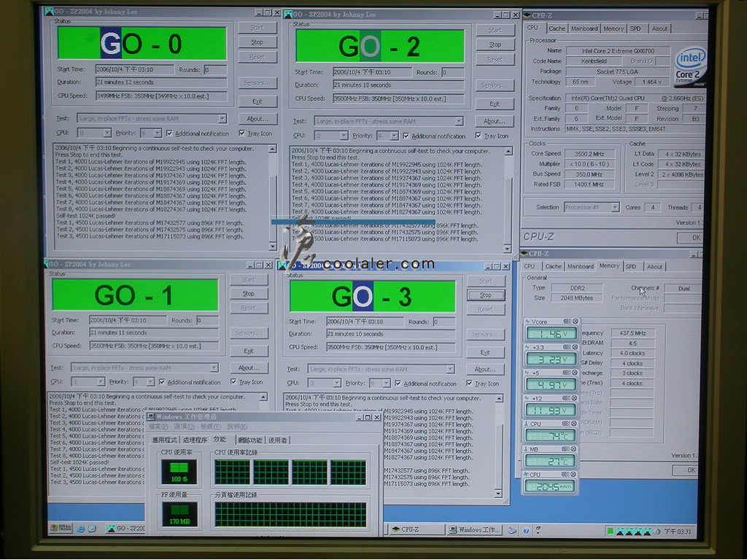Viewport: 747px width, 560px height.
Task: Open settings icon on MB temperature widget
Action: click(567, 448)
